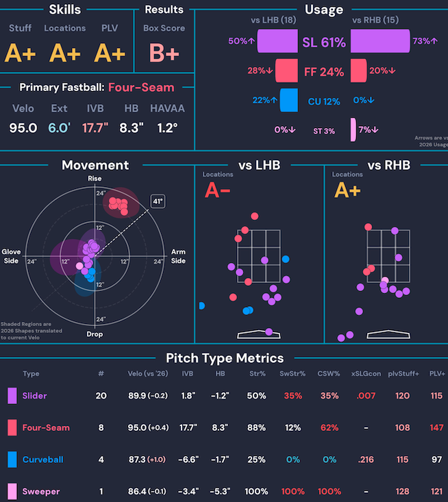Click the 41° arm angle badge
Image resolution: width=448 pixels, height=502 pixels.
pyautogui.click(x=158, y=201)
